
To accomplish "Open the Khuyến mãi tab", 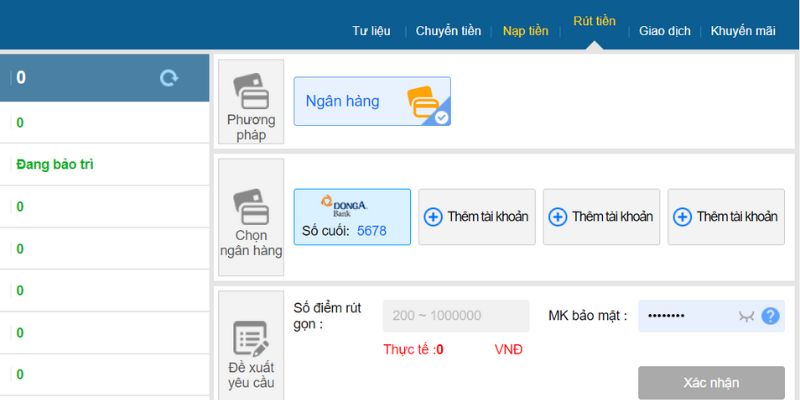I will 743,31.
